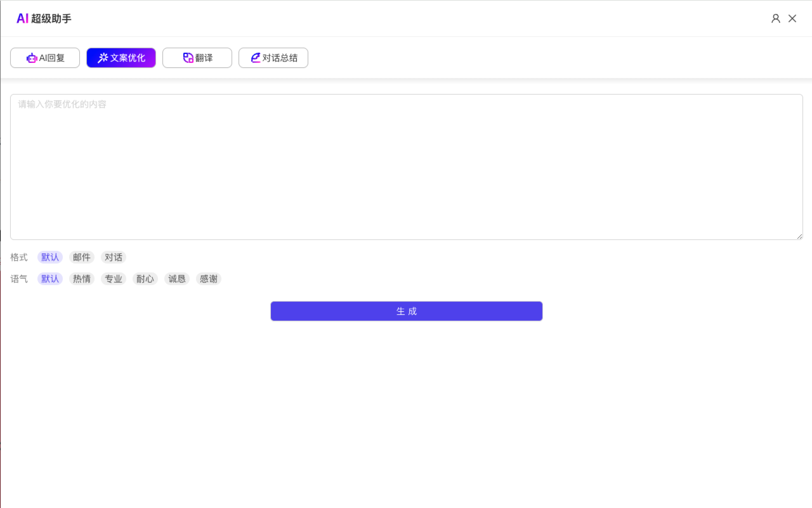Click the 生成 button

407,311
